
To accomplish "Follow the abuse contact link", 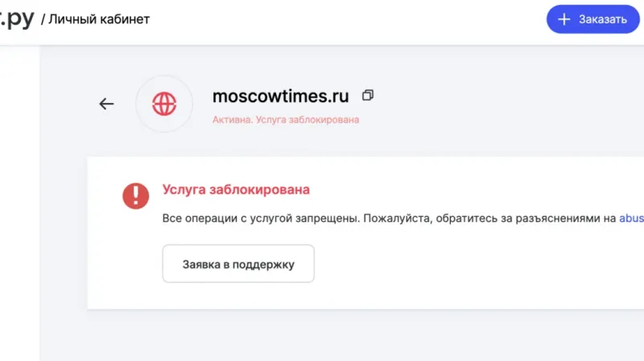I will 631,218.
